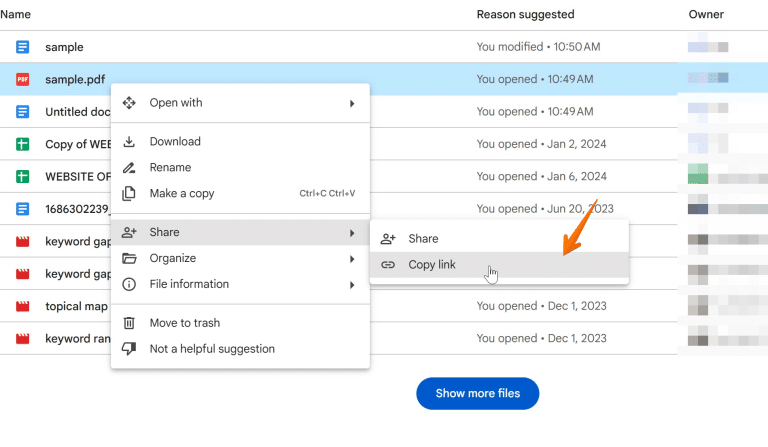Click the red video icon beside topical map
The image size is (768, 447).
point(23,306)
